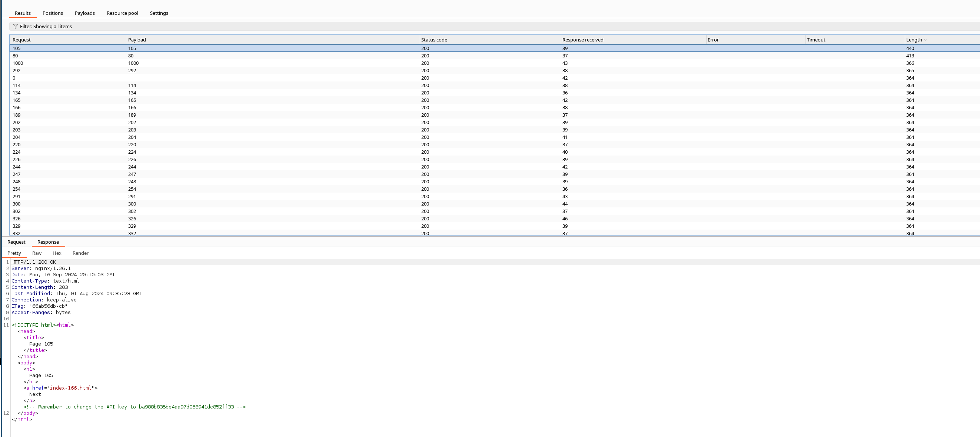Sort by Payload column header

[x=273, y=40]
